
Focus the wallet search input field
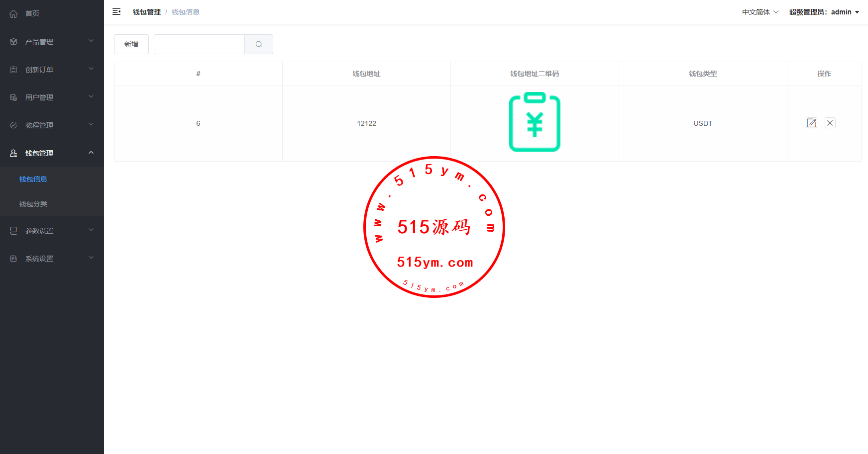(199, 44)
